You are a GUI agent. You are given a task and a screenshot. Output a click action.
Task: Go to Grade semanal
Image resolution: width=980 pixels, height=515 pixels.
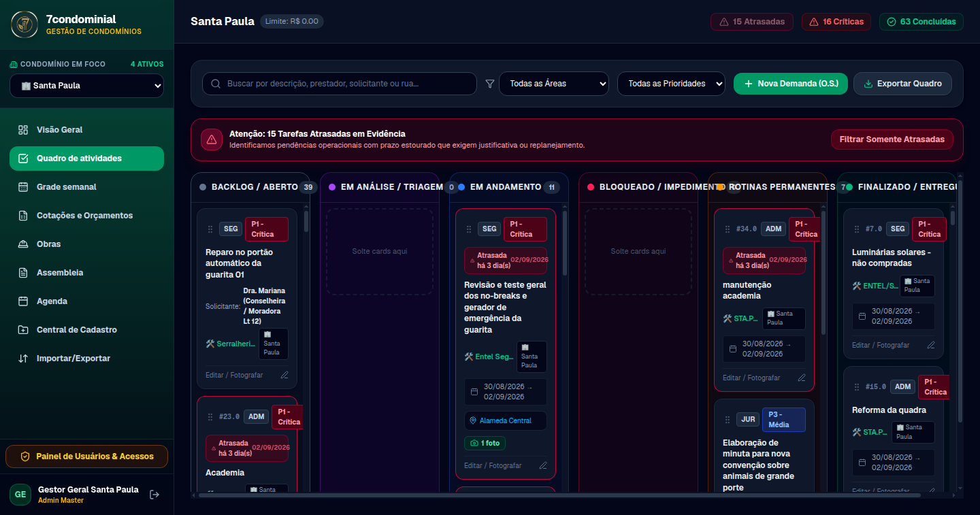click(x=86, y=187)
